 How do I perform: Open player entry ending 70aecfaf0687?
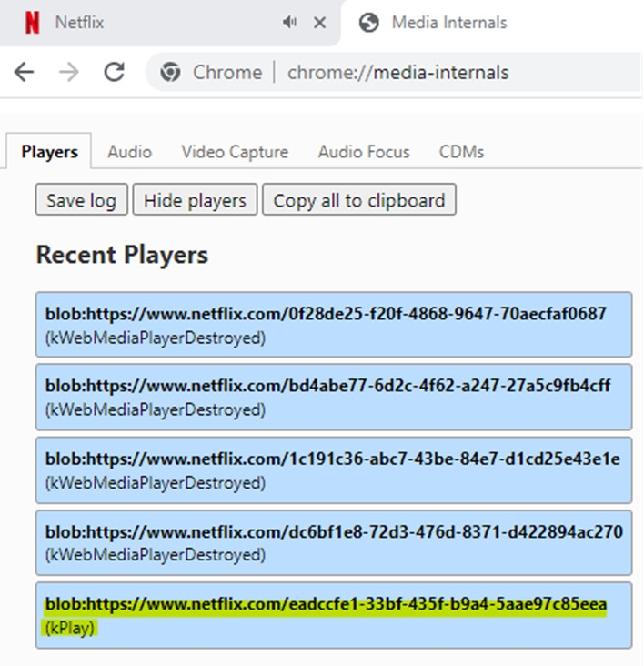click(334, 325)
